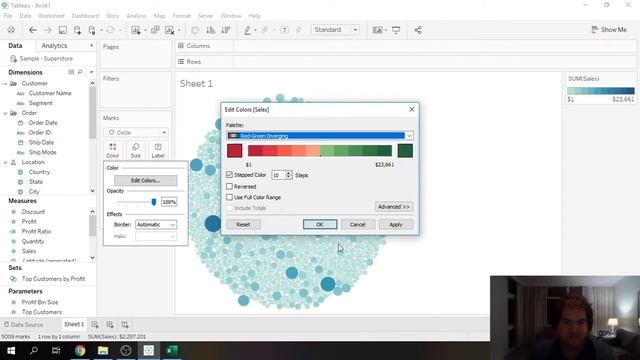
Task: Click the Sort Ascending toolbar icon
Action: (211, 30)
